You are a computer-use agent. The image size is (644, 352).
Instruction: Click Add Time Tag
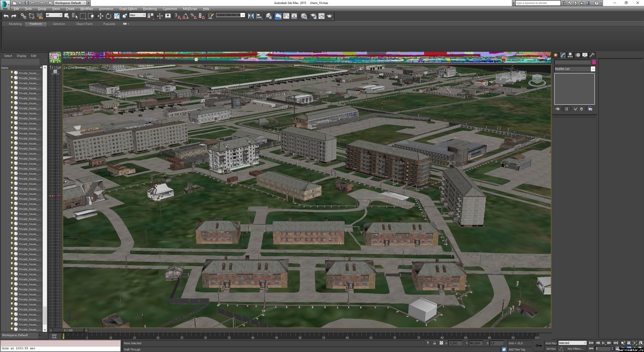517,349
